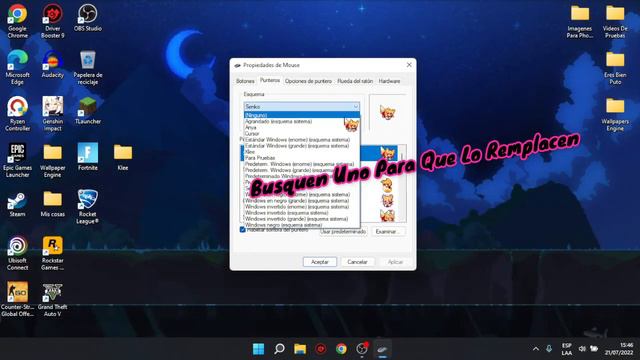Select Rockstar Games launcher icon
The width and height of the screenshot is (640, 360).
pos(53,253)
